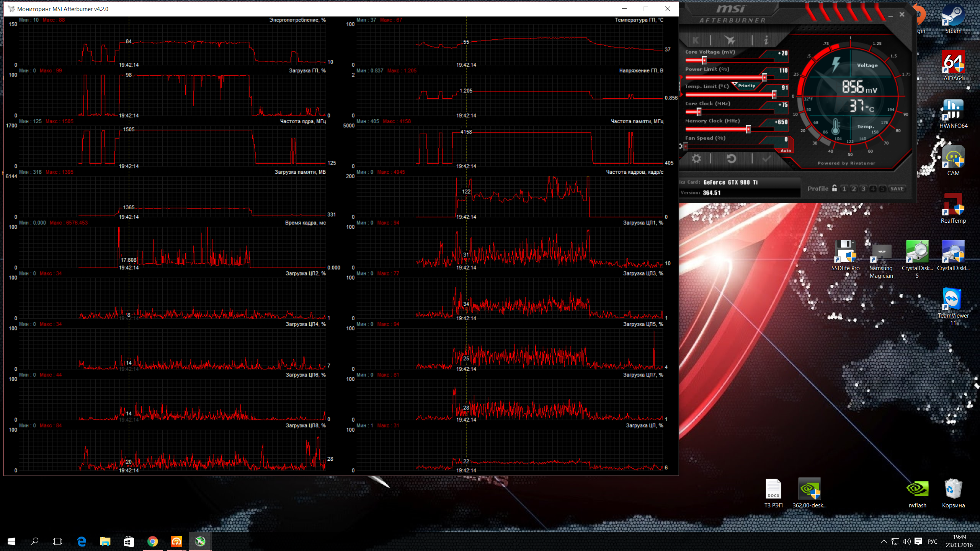The width and height of the screenshot is (980, 551).
Task: Toggle the Priority link for temp limit
Action: click(746, 86)
